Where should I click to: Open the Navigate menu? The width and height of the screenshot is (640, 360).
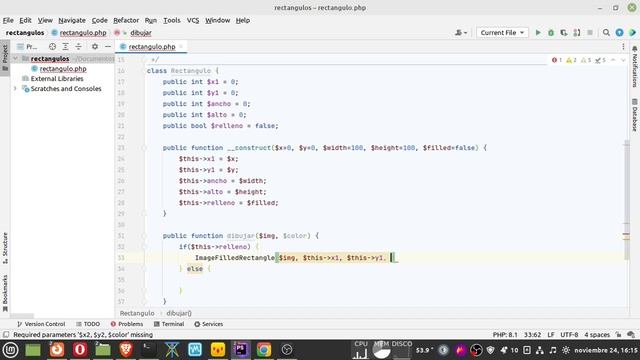click(x=72, y=20)
